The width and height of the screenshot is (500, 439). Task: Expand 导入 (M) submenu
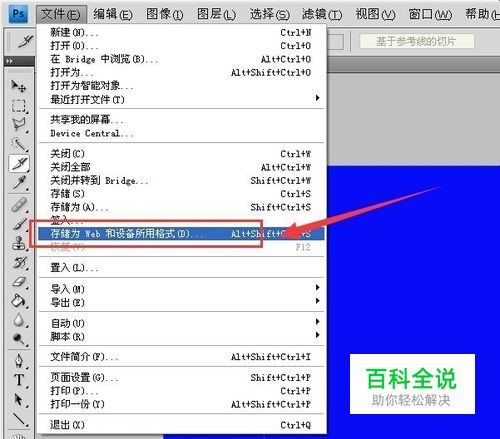(181, 289)
